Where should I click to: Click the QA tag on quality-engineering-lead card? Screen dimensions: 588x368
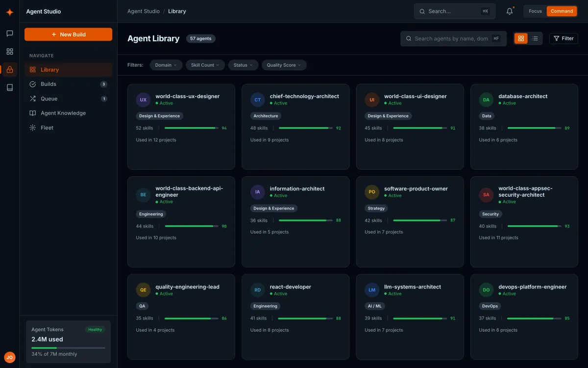(142, 306)
